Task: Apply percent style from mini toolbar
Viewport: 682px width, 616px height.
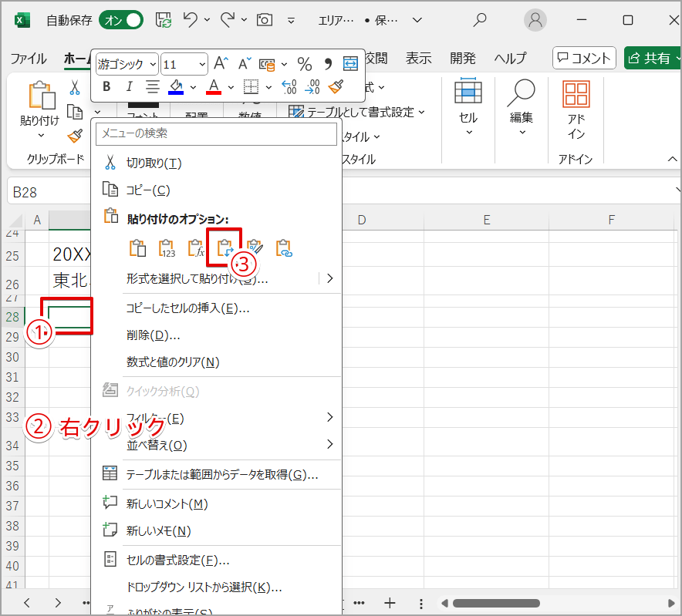Action: pyautogui.click(x=305, y=64)
